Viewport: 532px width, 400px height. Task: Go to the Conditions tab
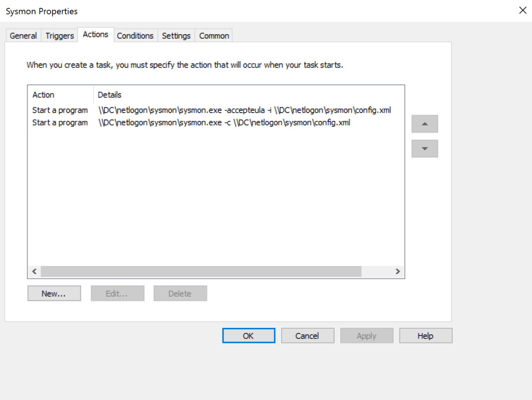pyautogui.click(x=135, y=36)
